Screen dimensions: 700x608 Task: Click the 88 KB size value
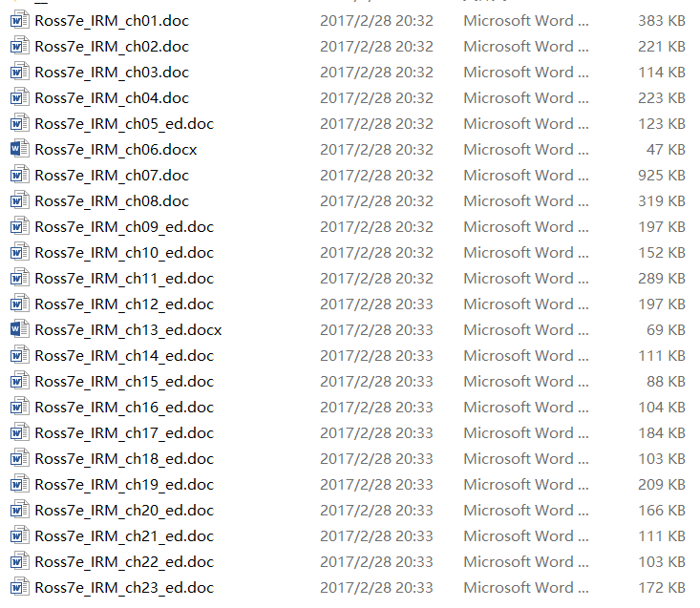pyautogui.click(x=666, y=382)
